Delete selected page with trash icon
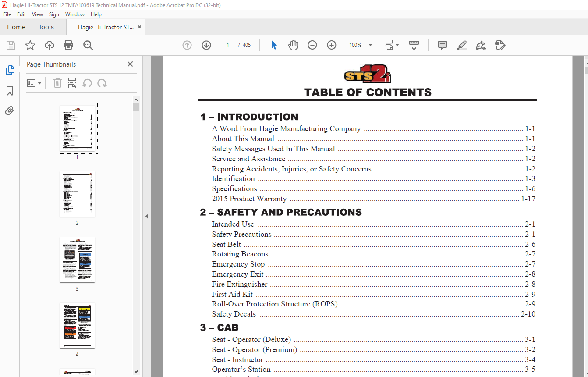Viewport: 588px width, 377px height. (x=57, y=83)
